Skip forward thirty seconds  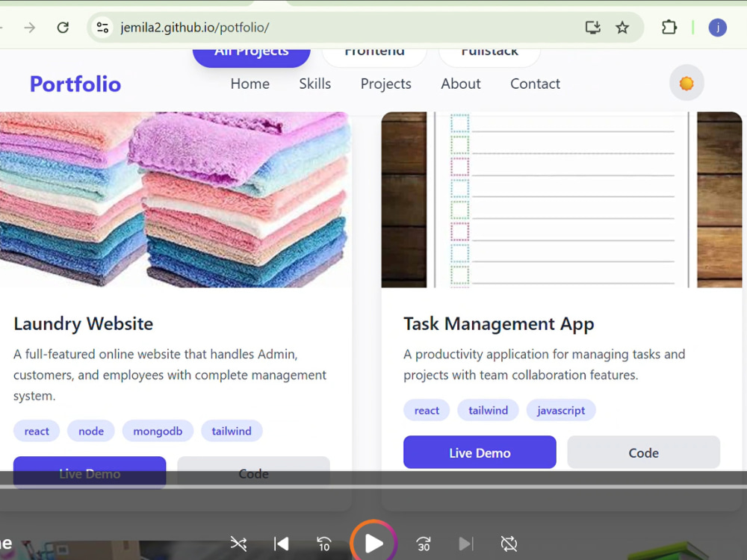point(423,544)
